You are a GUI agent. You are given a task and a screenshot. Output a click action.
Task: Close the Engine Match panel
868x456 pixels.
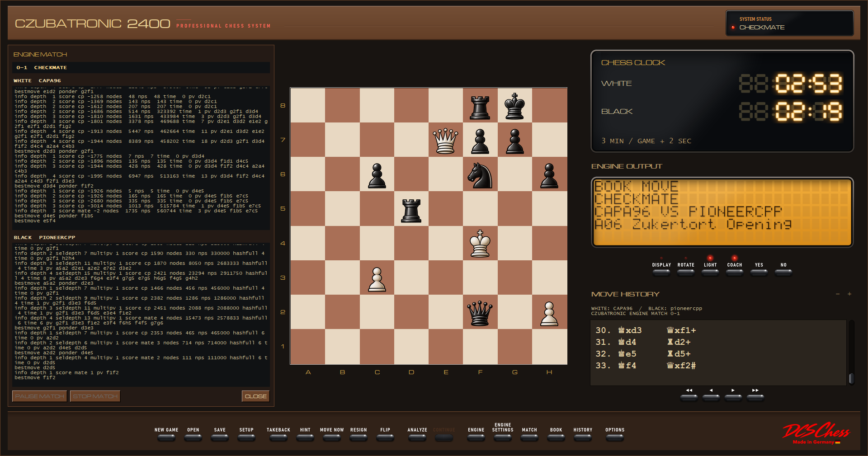(x=255, y=396)
